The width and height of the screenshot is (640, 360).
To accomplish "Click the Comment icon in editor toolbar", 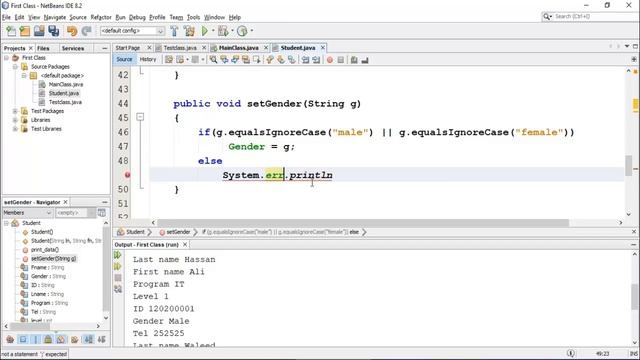I will coord(354,60).
